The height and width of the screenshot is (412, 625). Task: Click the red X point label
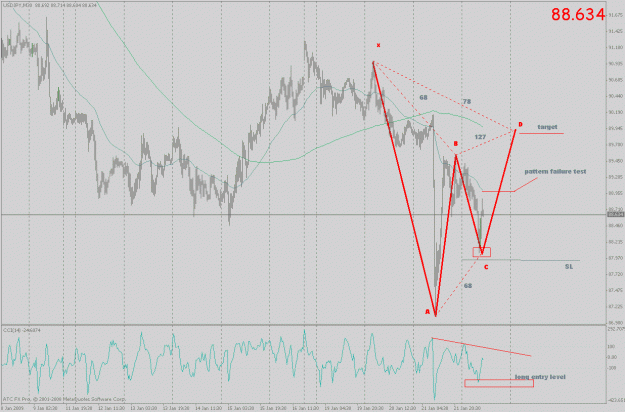[x=378, y=45]
